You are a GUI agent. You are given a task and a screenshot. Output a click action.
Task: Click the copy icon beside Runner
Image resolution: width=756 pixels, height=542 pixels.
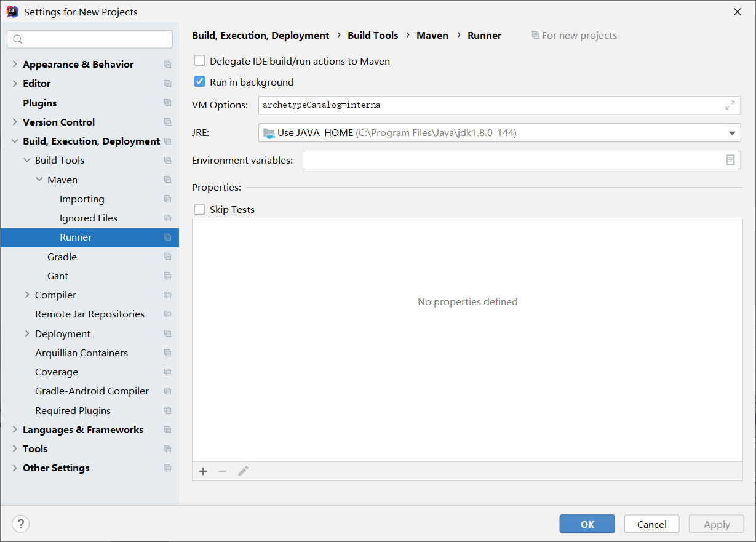pos(167,237)
